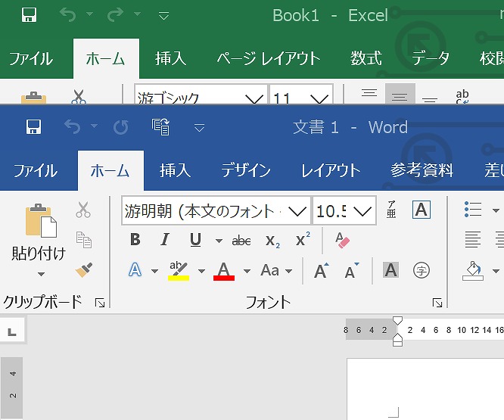Open Word ファイル tab

point(36,170)
